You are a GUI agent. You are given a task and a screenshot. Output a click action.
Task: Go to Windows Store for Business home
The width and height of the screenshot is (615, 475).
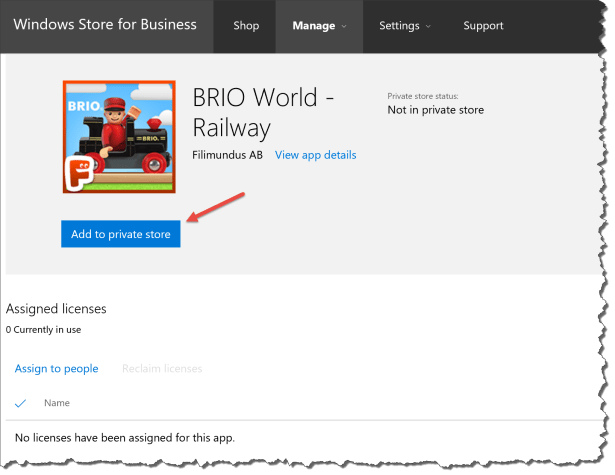(104, 24)
